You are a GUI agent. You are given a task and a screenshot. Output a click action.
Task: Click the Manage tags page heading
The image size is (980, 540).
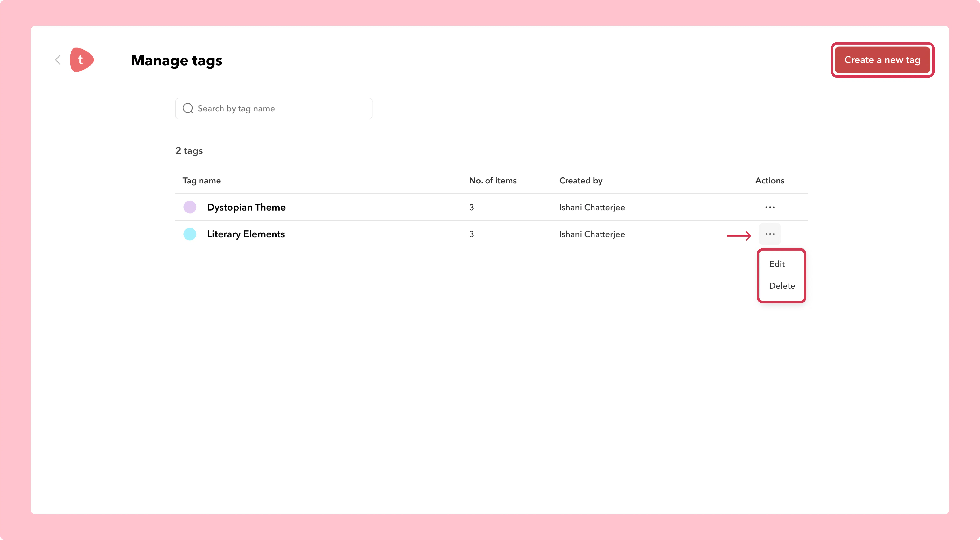click(177, 60)
